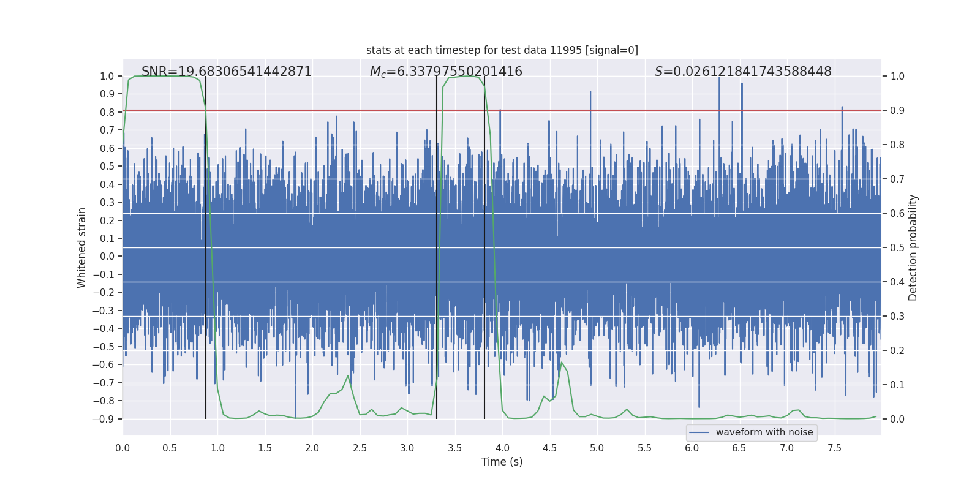This screenshot has height=490, width=980.
Task: Click the 0.0 tick on time axis
Action: pyautogui.click(x=123, y=448)
